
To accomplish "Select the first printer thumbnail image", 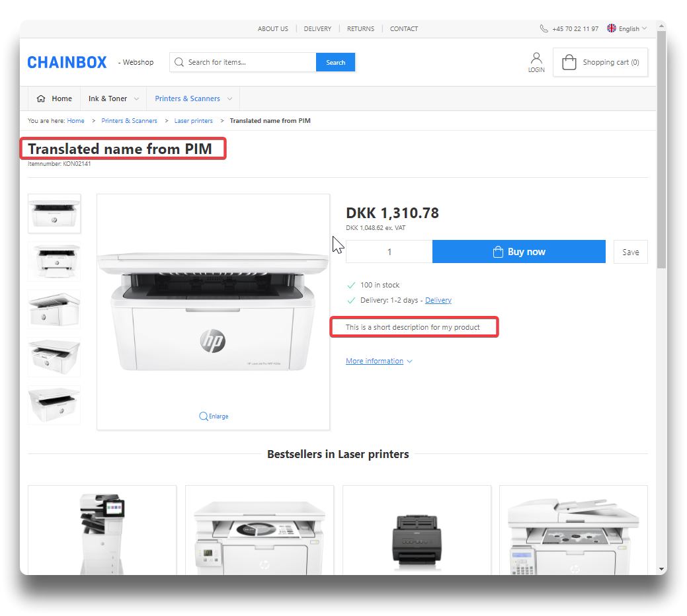I will pos(54,213).
